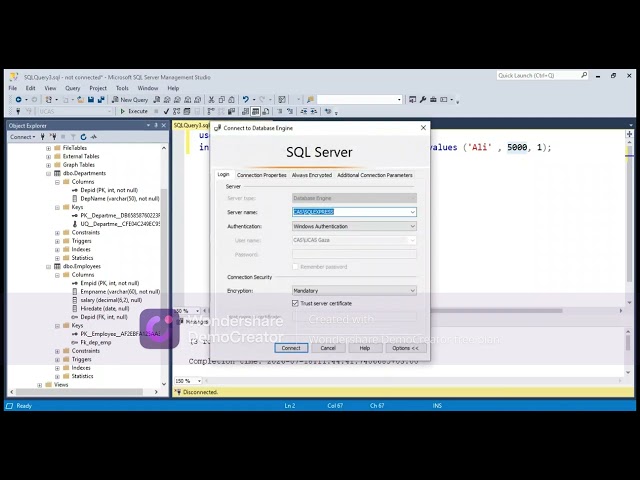Screen dimensions: 640x480
Task: Open the Tools menu
Action: (122, 88)
